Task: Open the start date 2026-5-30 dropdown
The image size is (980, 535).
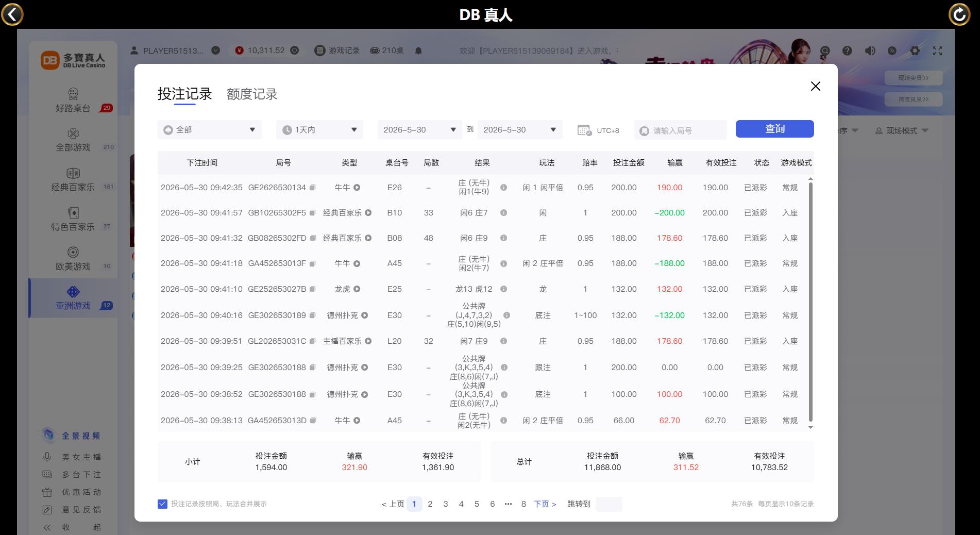Action: tap(419, 130)
